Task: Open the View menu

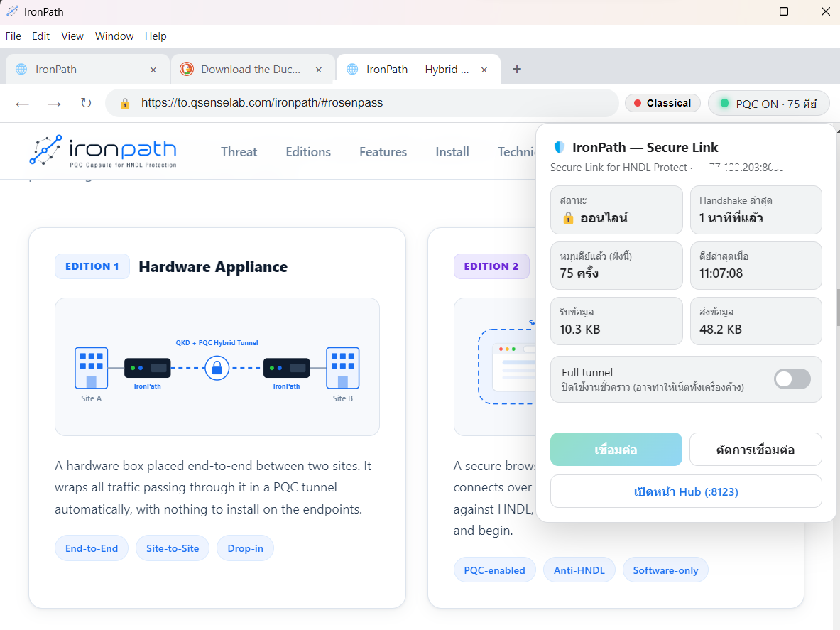Action: (x=72, y=36)
